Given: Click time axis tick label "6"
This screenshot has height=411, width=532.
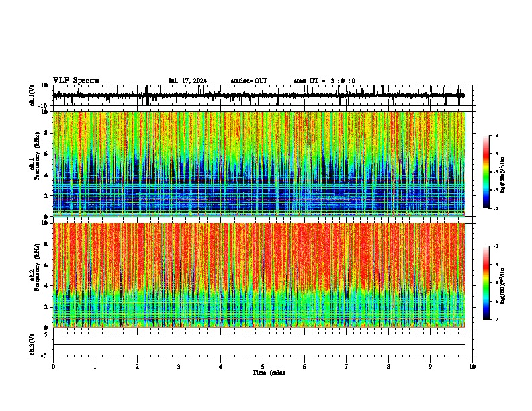Looking at the screenshot, I should [305, 367].
